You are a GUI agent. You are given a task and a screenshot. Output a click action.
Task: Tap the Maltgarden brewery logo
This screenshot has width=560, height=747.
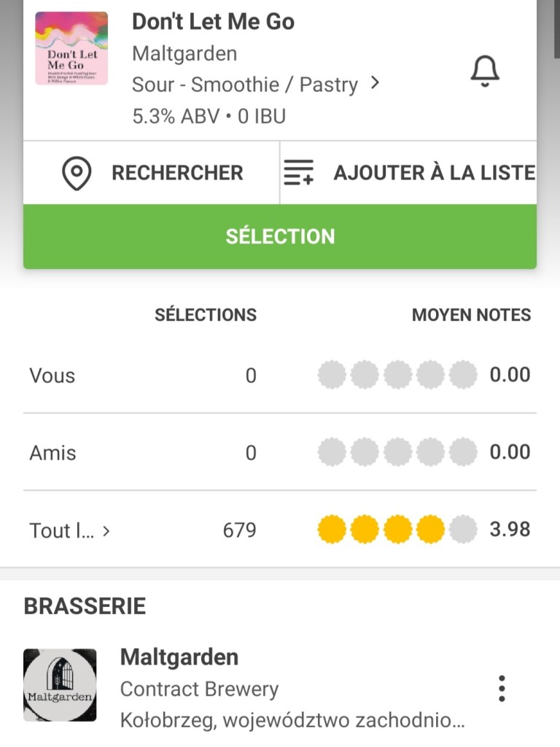pyautogui.click(x=60, y=685)
